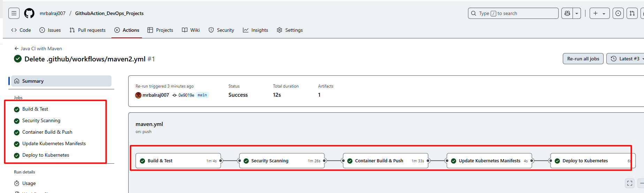Open the pull requests icon in header
Viewport: 644px width, 193px height.
pos(632,13)
